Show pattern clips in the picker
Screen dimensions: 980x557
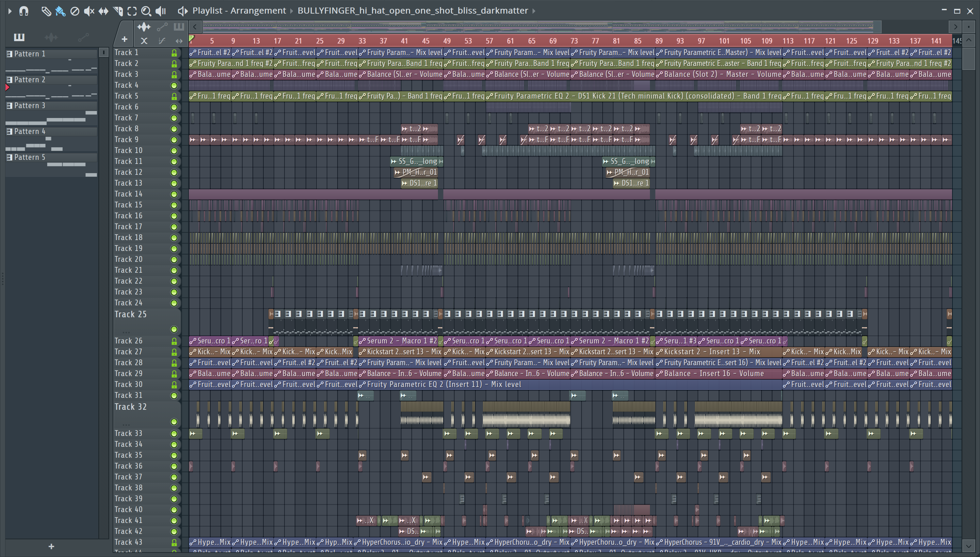coord(19,37)
